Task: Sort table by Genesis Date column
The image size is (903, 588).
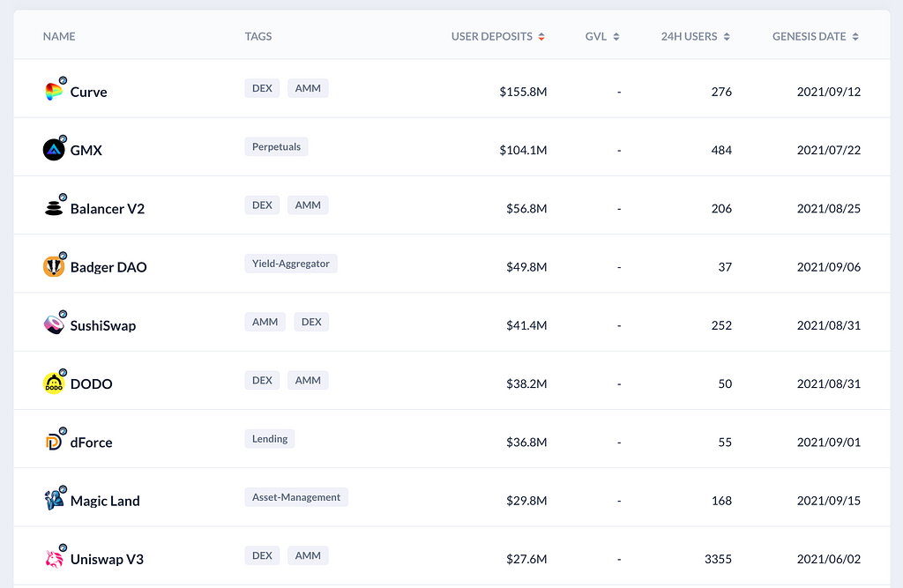Action: pyautogui.click(x=815, y=37)
